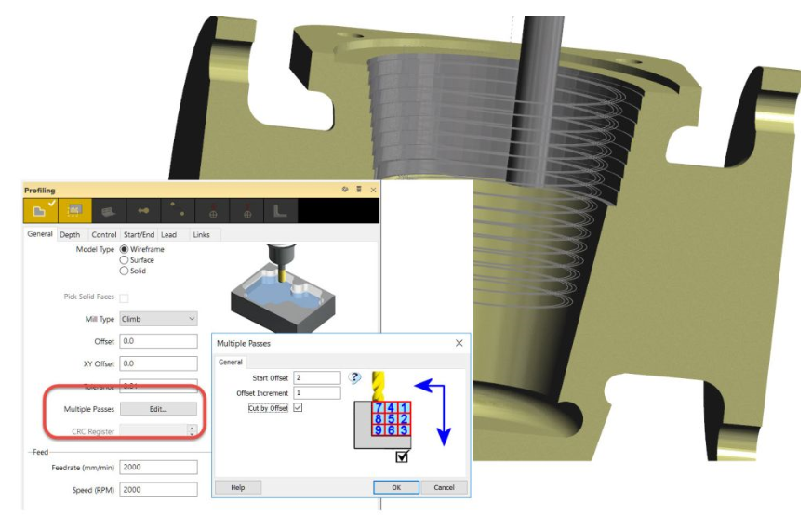The image size is (812, 515).
Task: Click the L-shaped icon in Profiling toolbar
Action: pyautogui.click(x=280, y=212)
